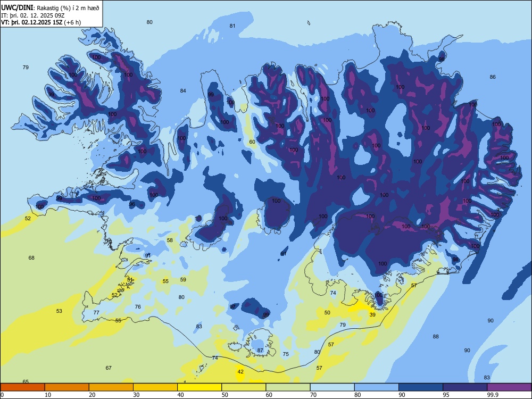
Task: Click the humidity value '65' at the map's lower-left edge
Action: click(x=26, y=381)
